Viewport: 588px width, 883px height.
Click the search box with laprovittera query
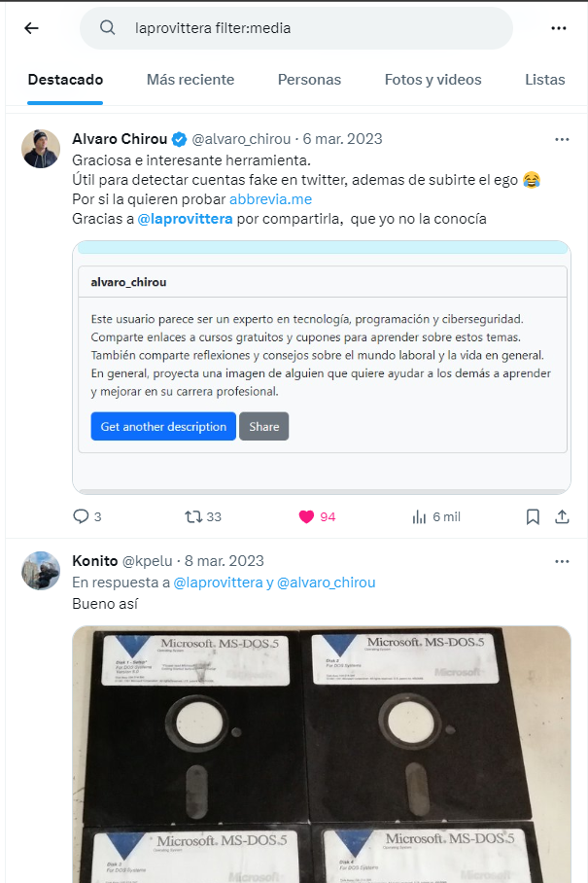296,27
